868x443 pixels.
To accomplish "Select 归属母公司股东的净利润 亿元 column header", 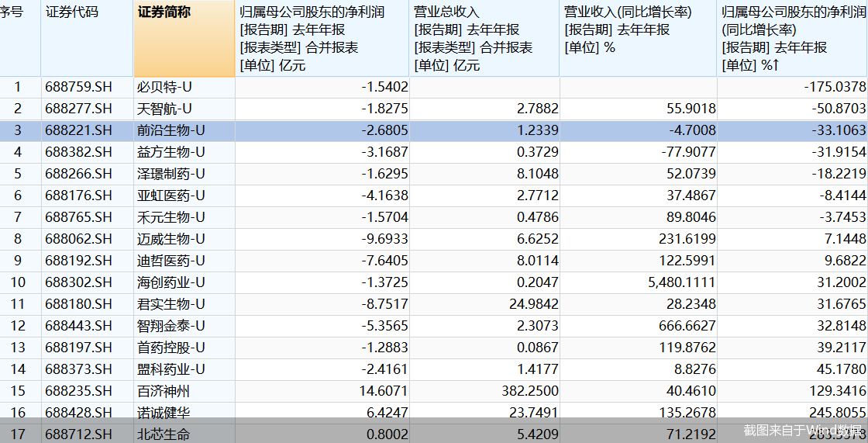I will coord(322,39).
